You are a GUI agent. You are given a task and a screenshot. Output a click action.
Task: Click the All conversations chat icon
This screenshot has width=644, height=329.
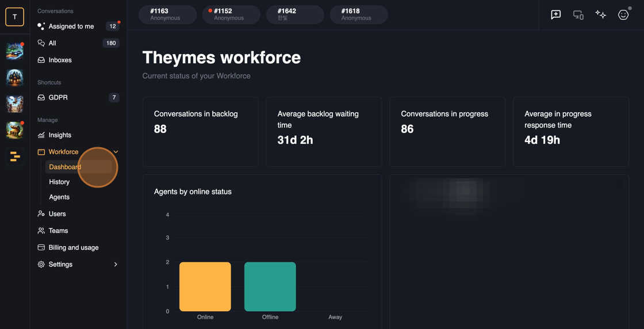coord(41,43)
